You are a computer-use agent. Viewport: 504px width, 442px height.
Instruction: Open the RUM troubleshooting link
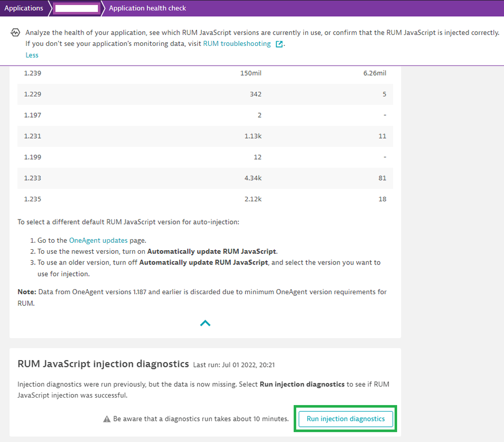[x=237, y=44]
